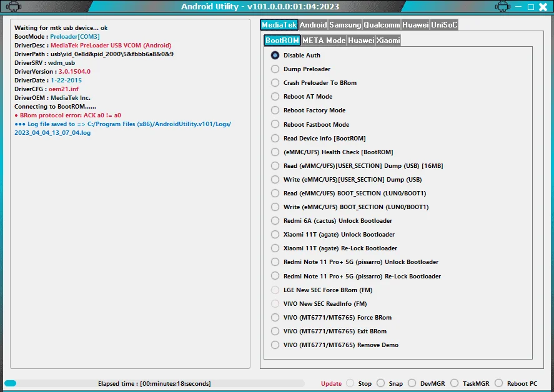Open the Huawei sub-tab under MediaTek
The width and height of the screenshot is (554, 392).
click(x=361, y=40)
